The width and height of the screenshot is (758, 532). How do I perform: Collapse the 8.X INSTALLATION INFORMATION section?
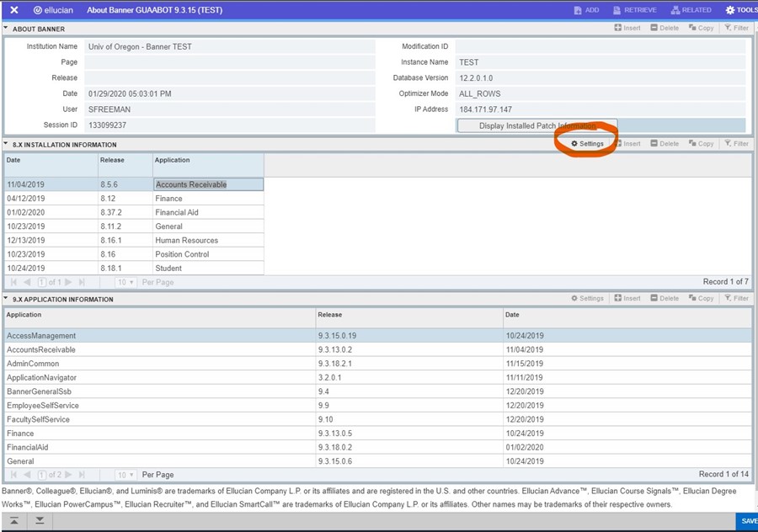[6, 143]
